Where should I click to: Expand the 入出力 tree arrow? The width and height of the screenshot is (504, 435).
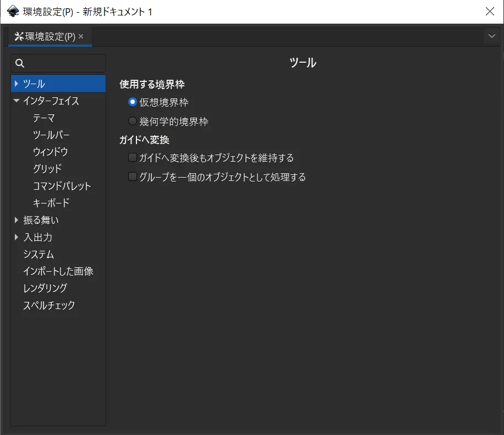[x=17, y=237]
